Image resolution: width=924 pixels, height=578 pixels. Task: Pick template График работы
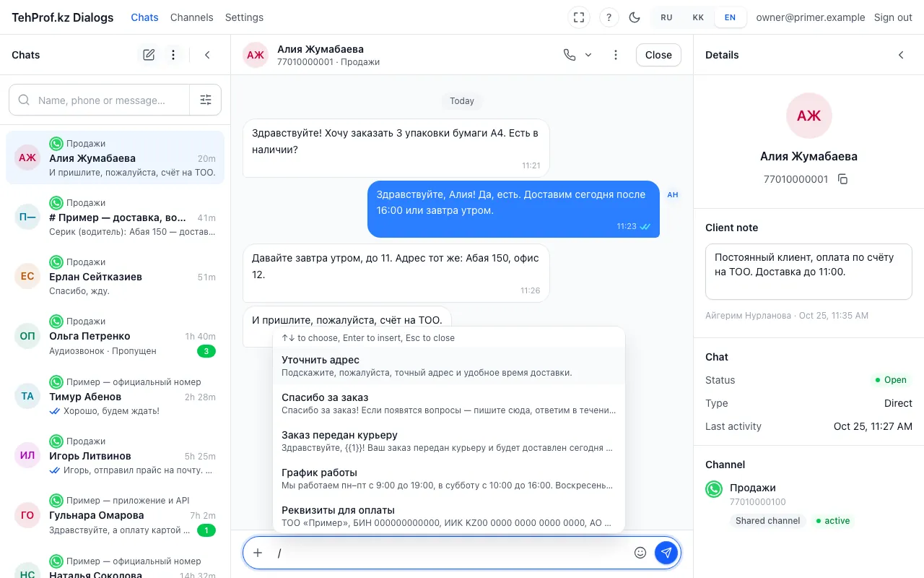click(448, 478)
